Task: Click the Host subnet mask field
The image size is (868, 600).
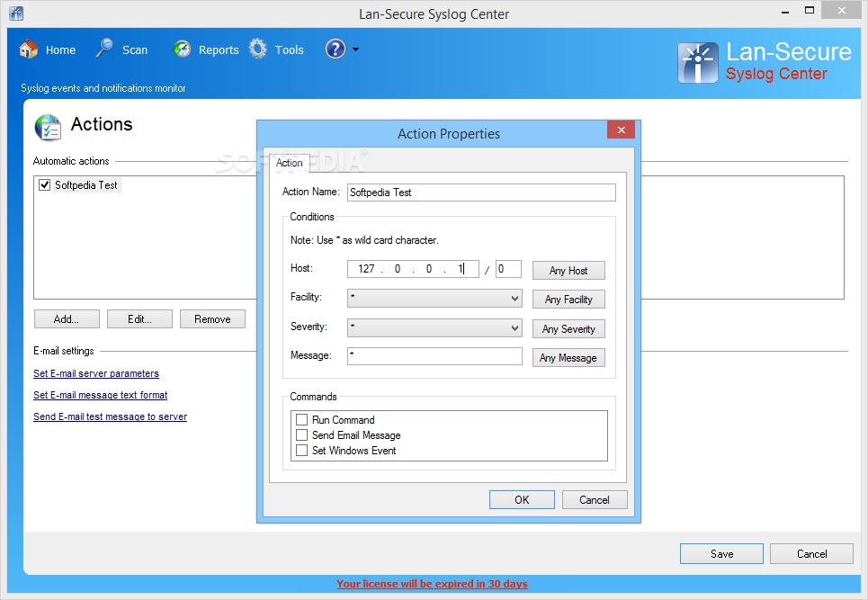Action: click(508, 269)
